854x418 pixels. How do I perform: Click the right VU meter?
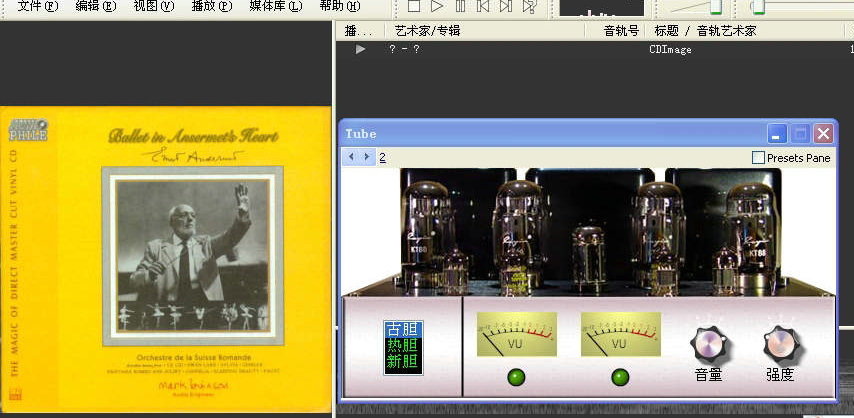(x=621, y=334)
